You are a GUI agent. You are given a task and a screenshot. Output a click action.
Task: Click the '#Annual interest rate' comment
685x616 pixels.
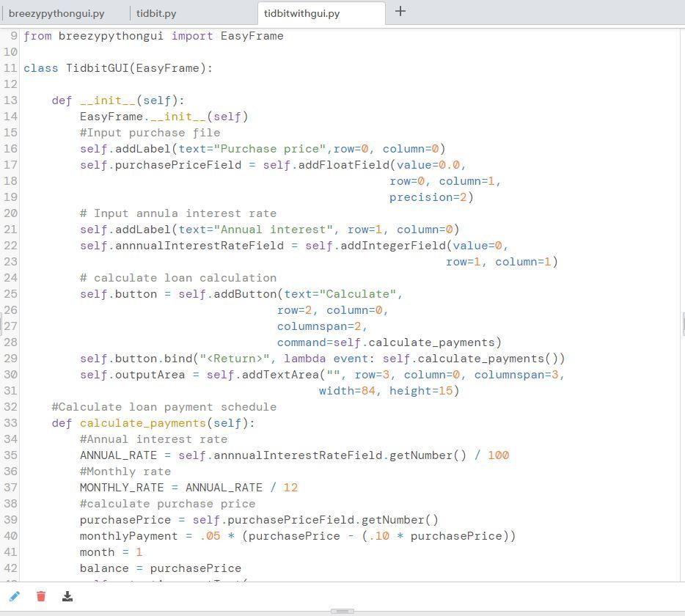pyautogui.click(x=154, y=439)
